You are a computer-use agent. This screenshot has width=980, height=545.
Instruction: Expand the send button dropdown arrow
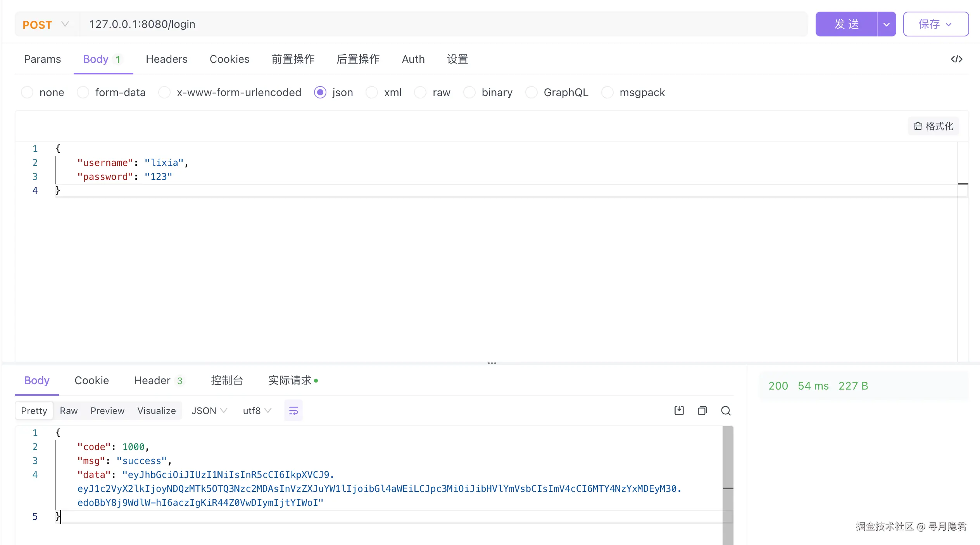(887, 24)
